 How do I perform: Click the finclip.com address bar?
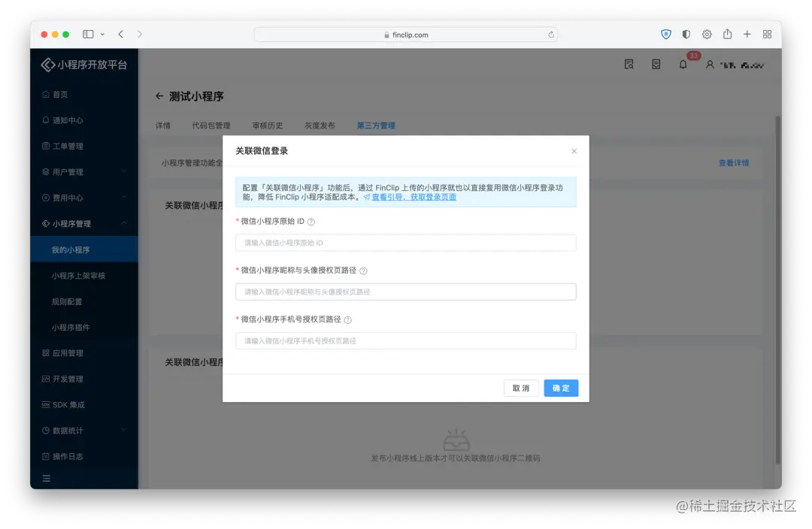pyautogui.click(x=405, y=35)
